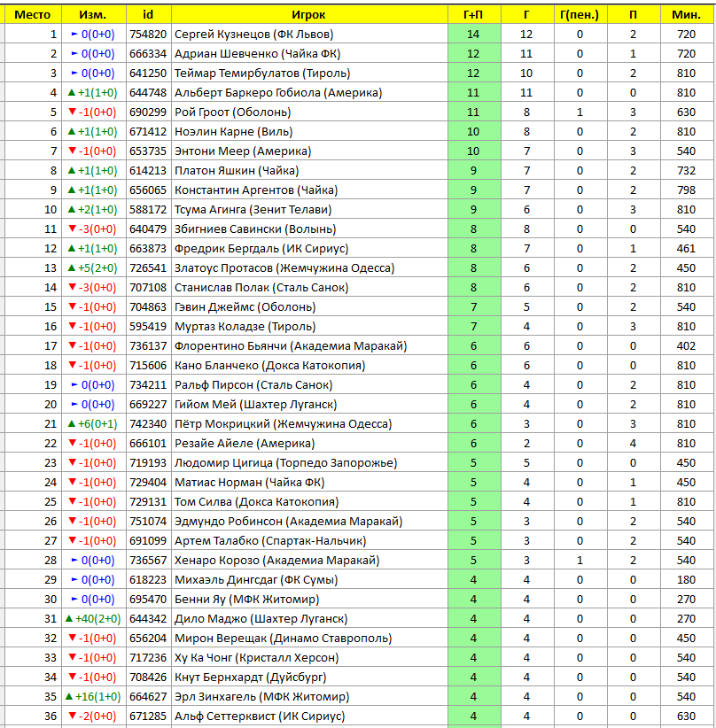This screenshot has width=716, height=728.
Task: Select player Матиас Норман (Чайка ФК)
Action: click(x=249, y=483)
